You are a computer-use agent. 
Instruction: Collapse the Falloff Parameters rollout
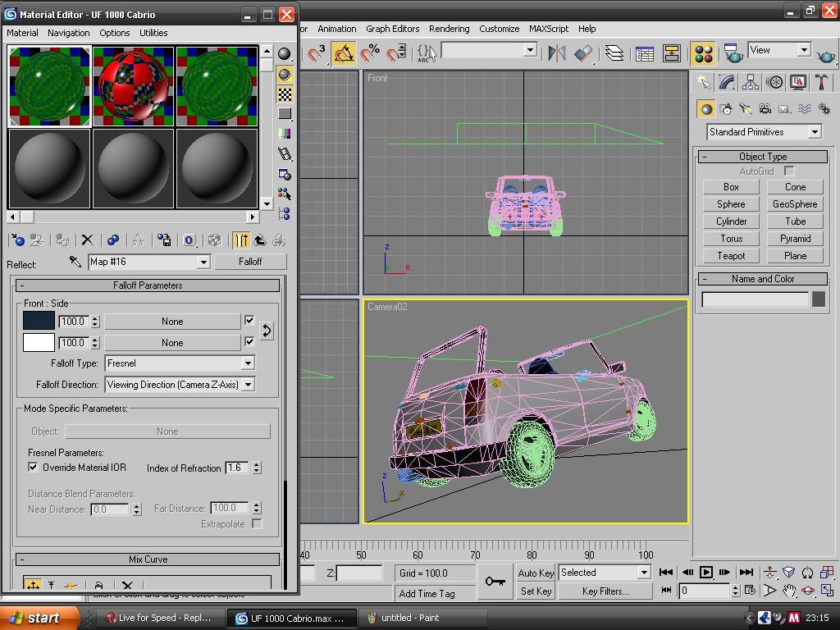tap(148, 285)
